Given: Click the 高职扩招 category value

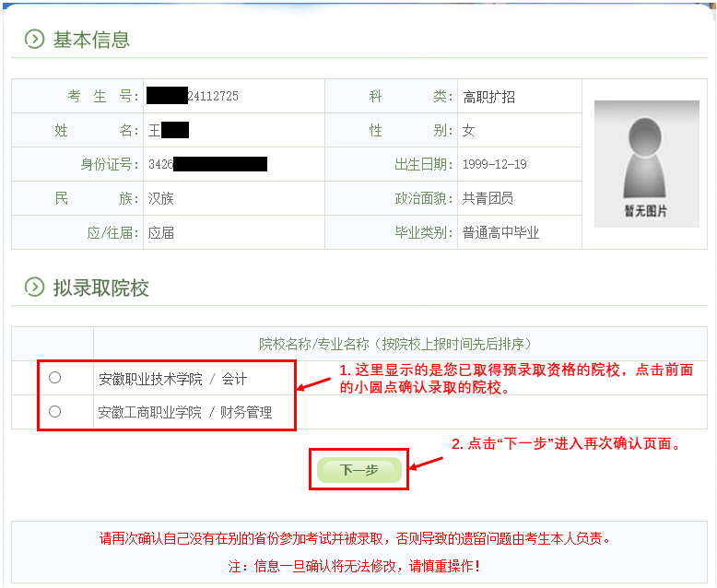Looking at the screenshot, I should click(488, 96).
